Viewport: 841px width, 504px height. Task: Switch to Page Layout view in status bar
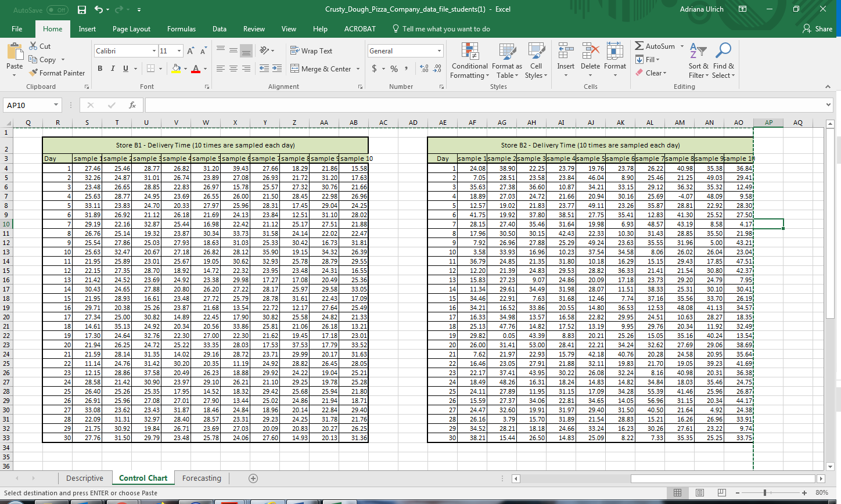[700, 492]
